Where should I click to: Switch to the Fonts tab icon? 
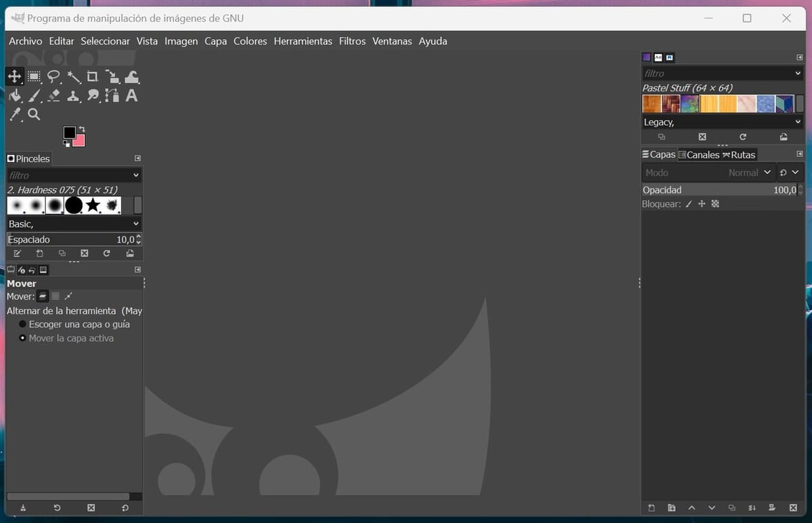[x=658, y=58]
